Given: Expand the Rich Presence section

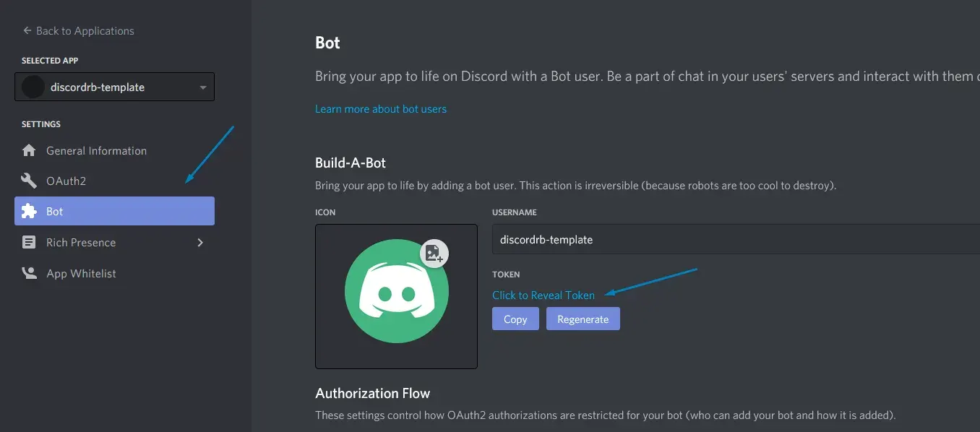Looking at the screenshot, I should point(200,243).
